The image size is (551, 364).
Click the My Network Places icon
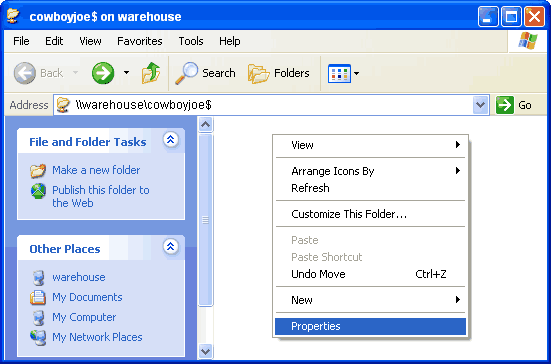tap(38, 337)
